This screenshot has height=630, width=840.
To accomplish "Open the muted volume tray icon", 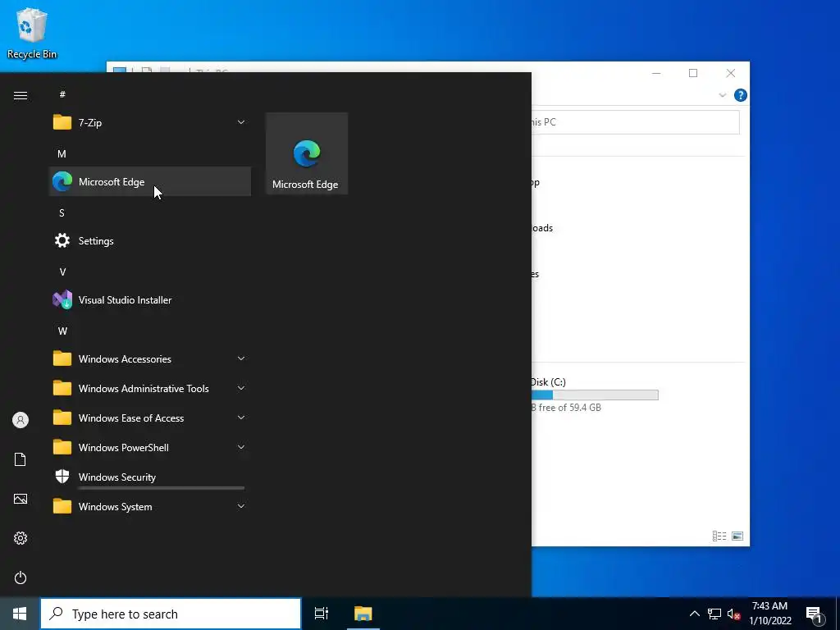I will point(733,614).
